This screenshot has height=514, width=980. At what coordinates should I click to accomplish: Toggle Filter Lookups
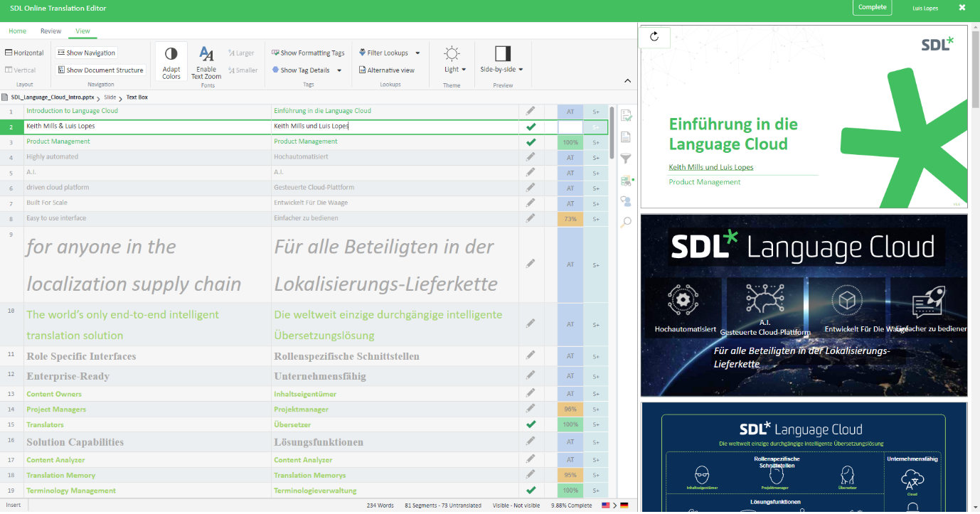(383, 53)
